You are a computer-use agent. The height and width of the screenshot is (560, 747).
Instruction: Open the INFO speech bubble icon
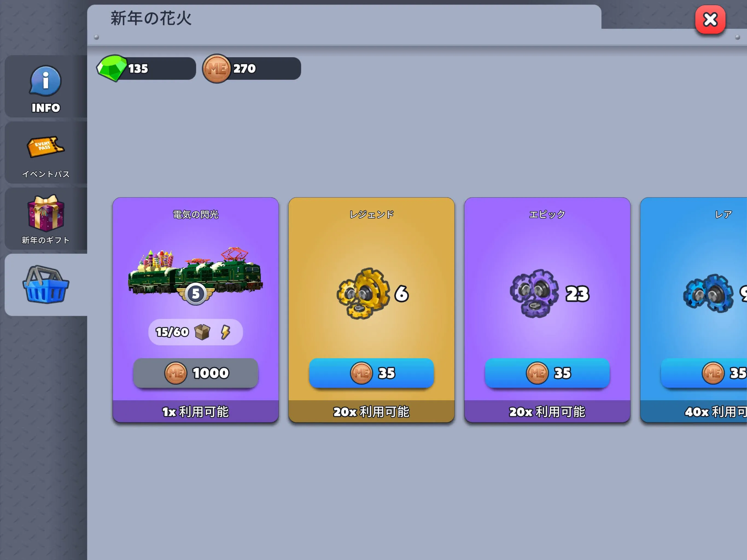pyautogui.click(x=46, y=81)
